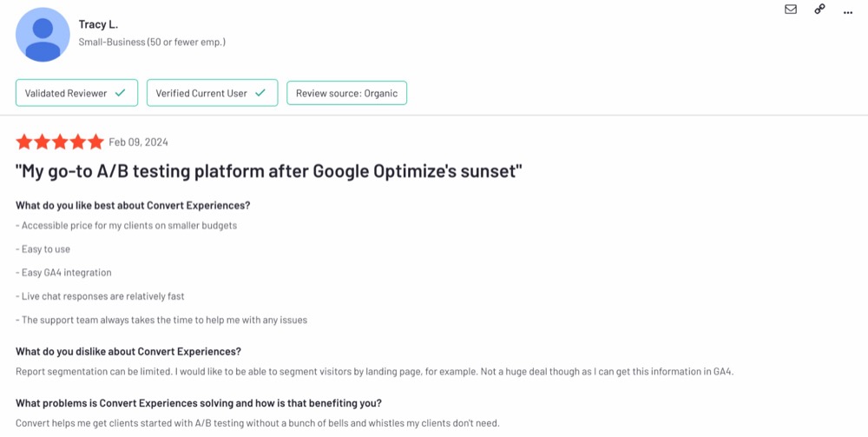Image resolution: width=868 pixels, height=437 pixels.
Task: Click Small-Business company size label
Action: pyautogui.click(x=152, y=42)
